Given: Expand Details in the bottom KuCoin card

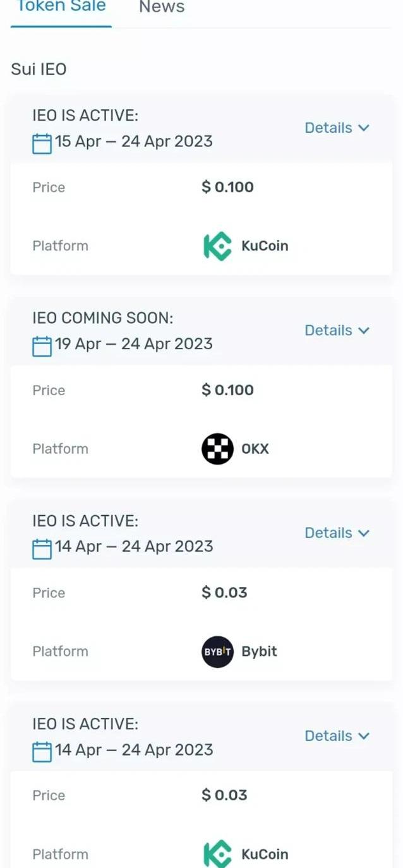Looking at the screenshot, I should (x=337, y=736).
